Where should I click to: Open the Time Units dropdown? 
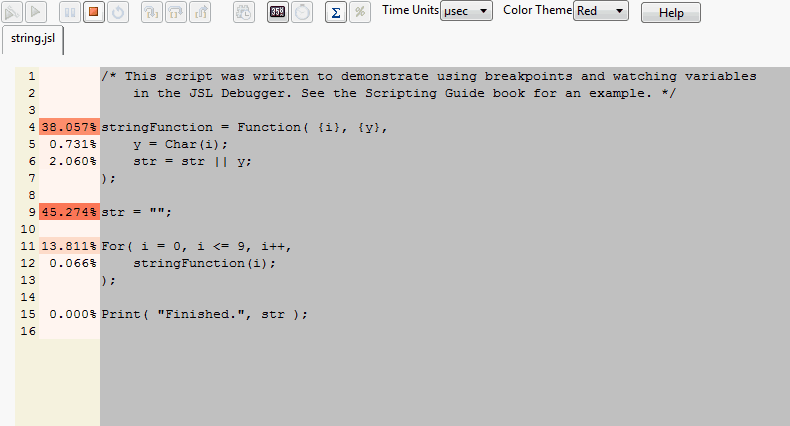[466, 11]
